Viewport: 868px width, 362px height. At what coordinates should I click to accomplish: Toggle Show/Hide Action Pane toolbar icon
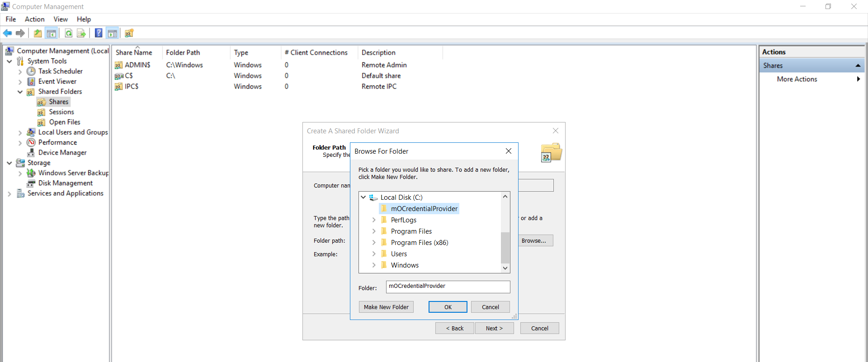click(x=112, y=33)
